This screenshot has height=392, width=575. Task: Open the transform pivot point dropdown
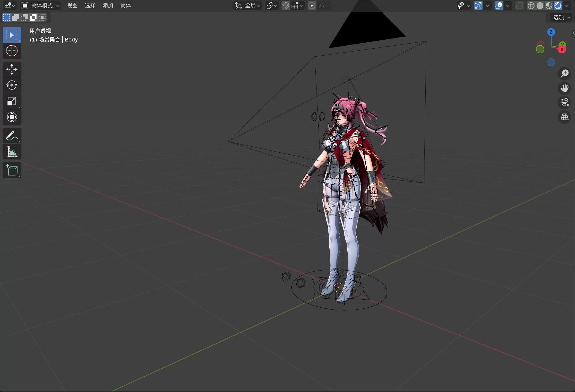(x=271, y=5)
